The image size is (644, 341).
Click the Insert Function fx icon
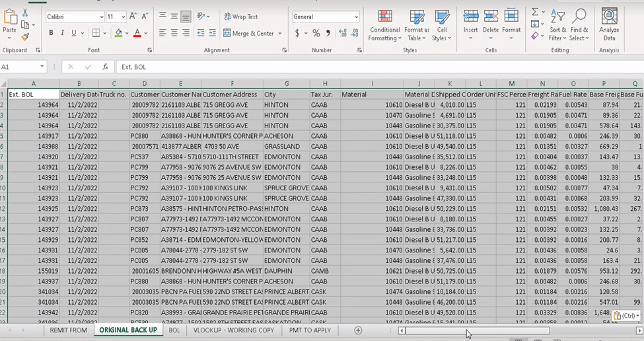click(x=106, y=67)
